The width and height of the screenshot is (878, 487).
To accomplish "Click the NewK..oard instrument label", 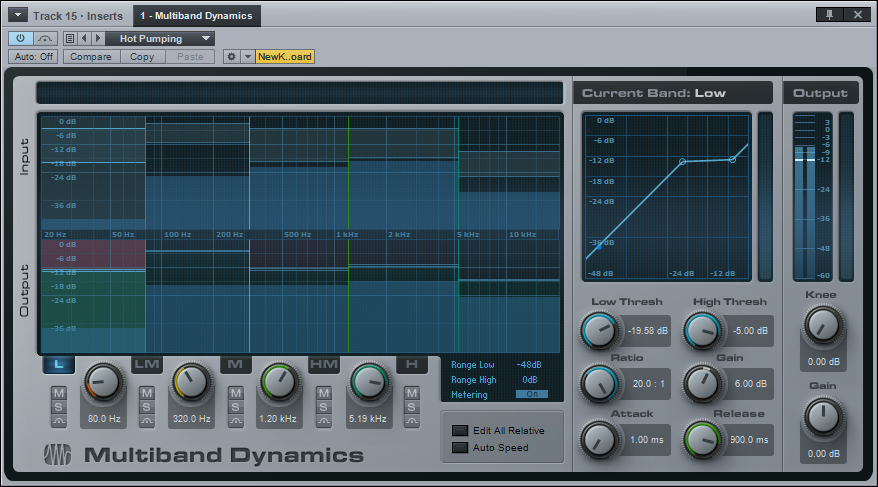I will pyautogui.click(x=285, y=57).
